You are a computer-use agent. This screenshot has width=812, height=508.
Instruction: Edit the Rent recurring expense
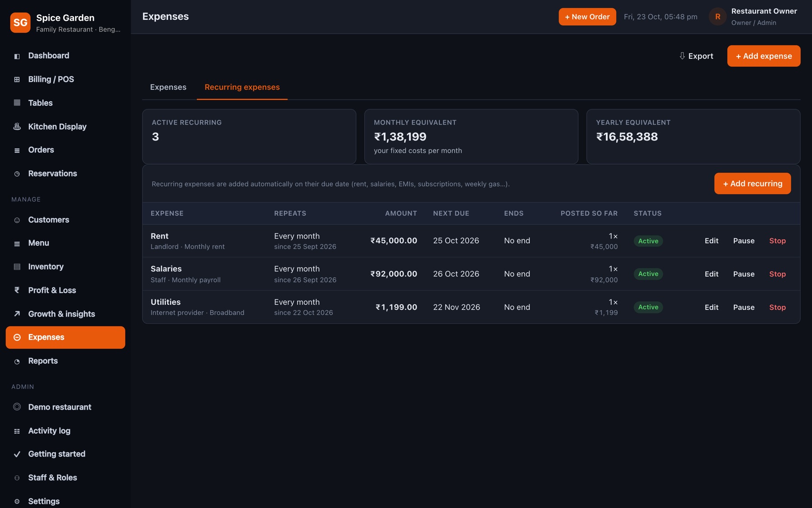711,241
